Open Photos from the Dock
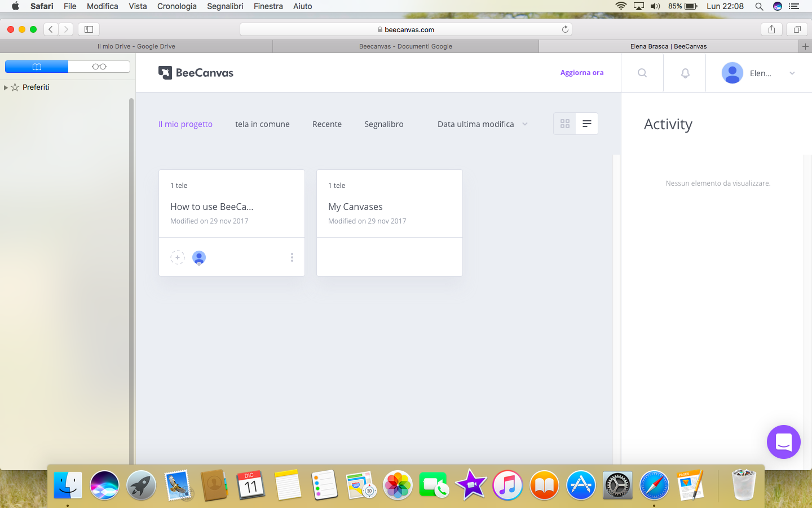This screenshot has height=508, width=812. coord(398,485)
